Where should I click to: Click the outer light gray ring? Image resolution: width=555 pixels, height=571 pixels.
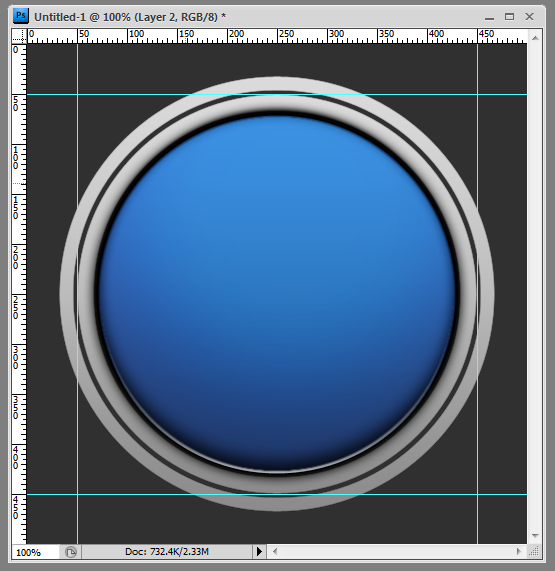(x=277, y=83)
